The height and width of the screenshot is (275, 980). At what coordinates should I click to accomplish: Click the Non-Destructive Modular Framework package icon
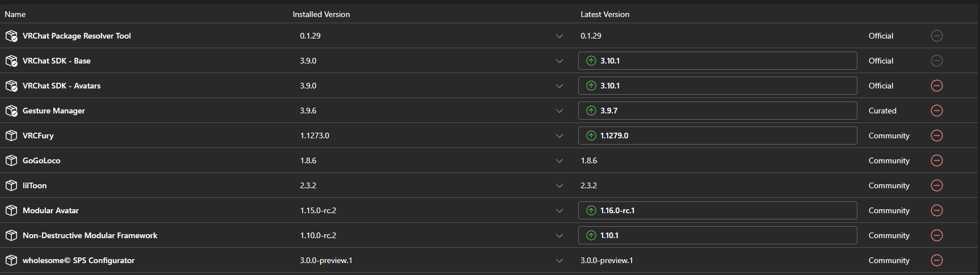(x=11, y=235)
